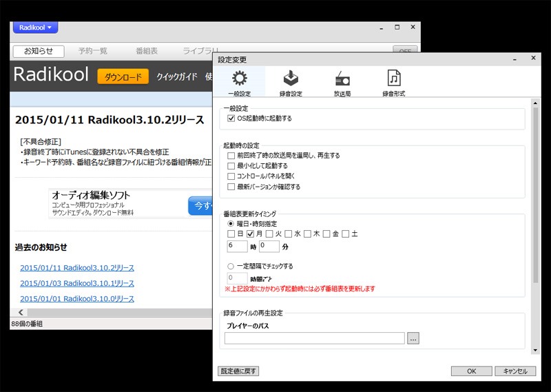Select the 一定間隔でチェックする radio button

pos(231,266)
